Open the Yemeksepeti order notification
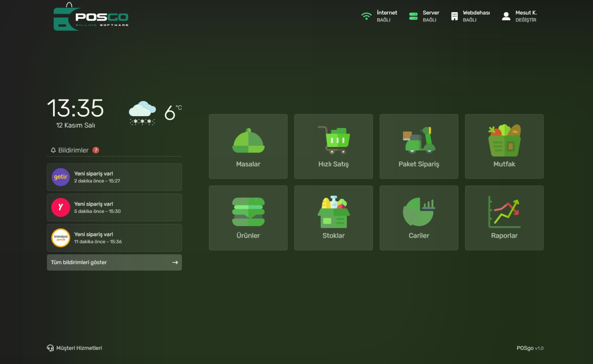 coord(114,208)
